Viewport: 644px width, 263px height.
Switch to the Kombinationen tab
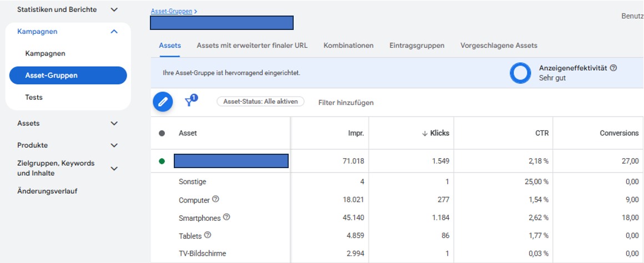[x=349, y=45]
